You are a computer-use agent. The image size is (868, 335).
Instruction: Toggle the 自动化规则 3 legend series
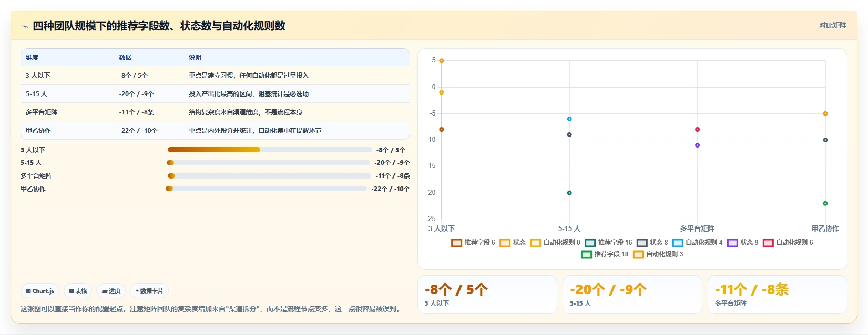coord(658,254)
